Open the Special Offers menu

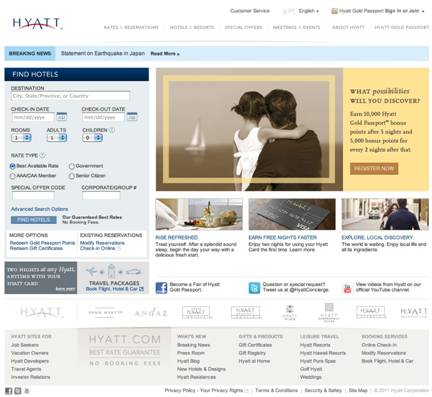(243, 27)
